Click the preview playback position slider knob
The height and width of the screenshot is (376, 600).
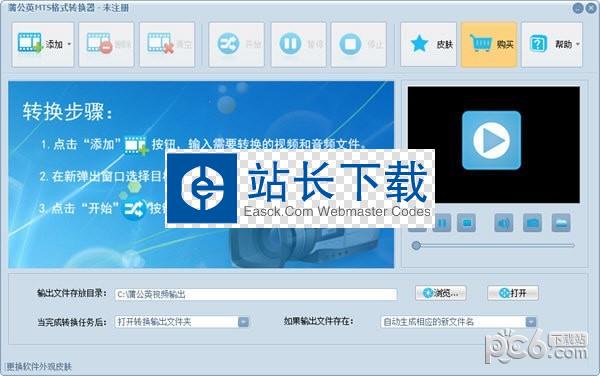click(x=416, y=245)
